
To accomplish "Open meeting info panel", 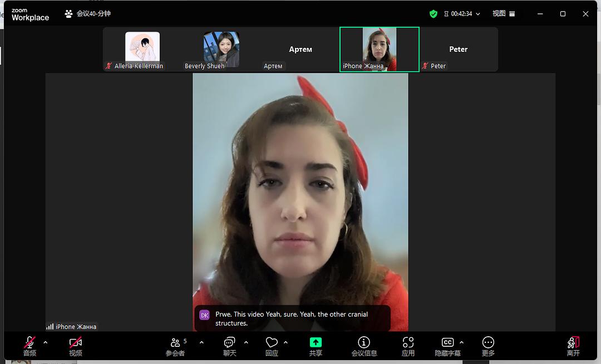I will click(x=364, y=343).
